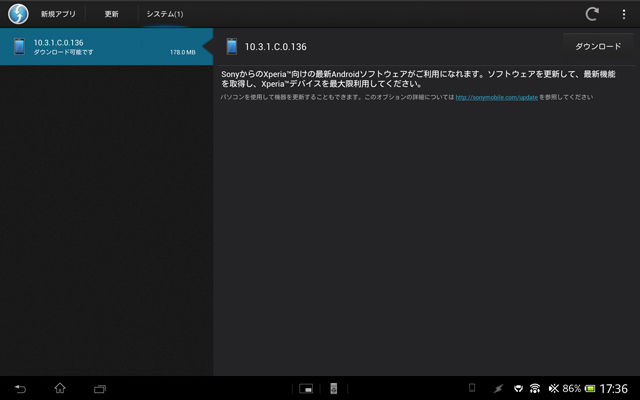Tap the lightning bolt status icon
The height and width of the screenshot is (400, 640).
click(x=498, y=389)
